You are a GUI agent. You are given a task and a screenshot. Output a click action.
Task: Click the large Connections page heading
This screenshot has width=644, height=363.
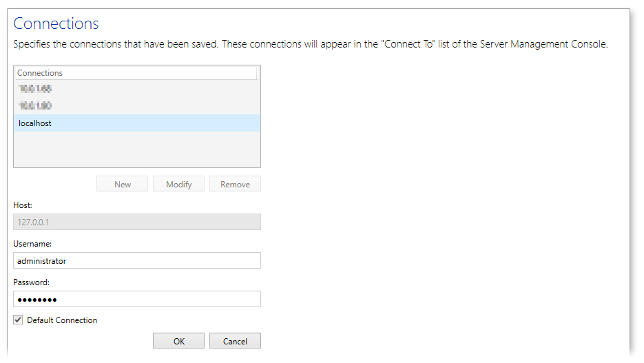click(x=56, y=23)
